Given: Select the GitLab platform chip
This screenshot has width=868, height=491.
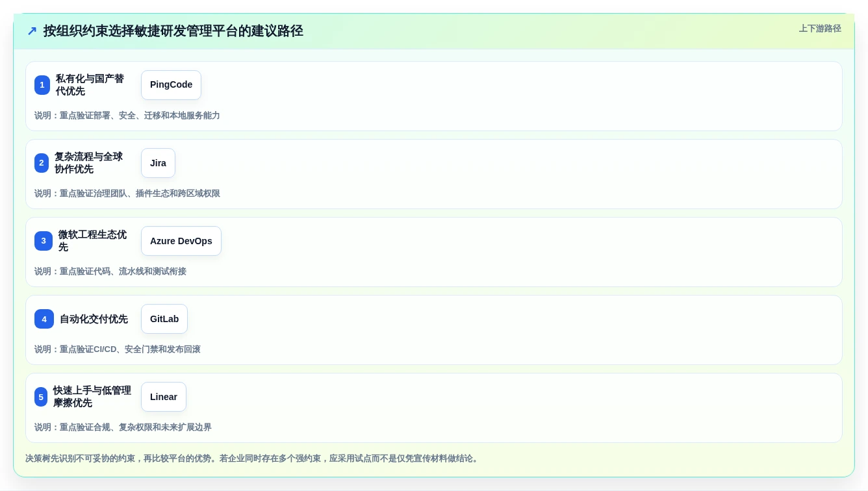Looking at the screenshot, I should coord(164,319).
